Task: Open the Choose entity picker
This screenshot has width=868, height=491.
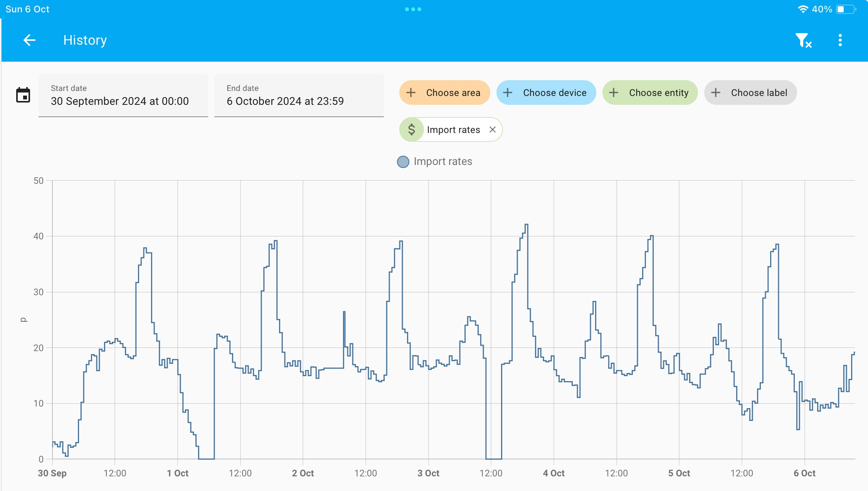Action: click(650, 92)
